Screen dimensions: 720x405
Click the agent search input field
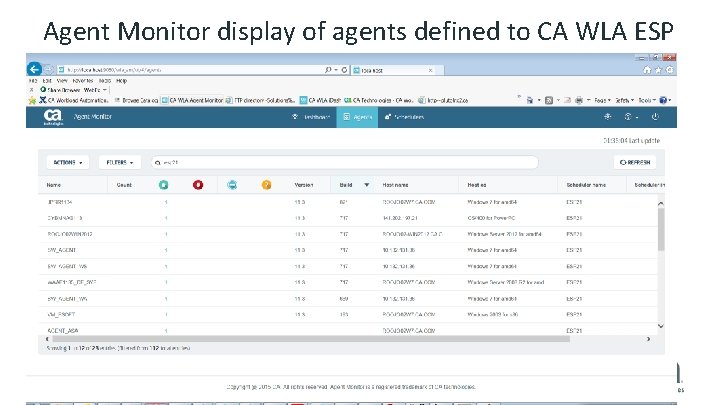pyautogui.click(x=344, y=163)
